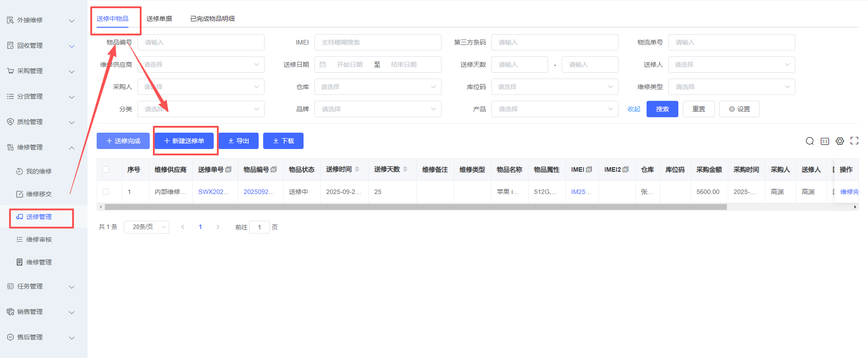868x358 pixels.
Task: Toggle fullscreen table view icon
Action: pos(854,141)
